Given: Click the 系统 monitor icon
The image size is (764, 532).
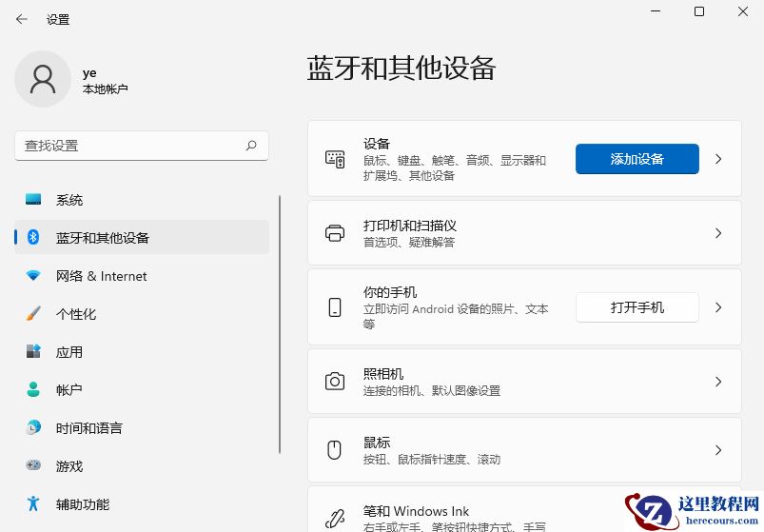Looking at the screenshot, I should point(33,200).
